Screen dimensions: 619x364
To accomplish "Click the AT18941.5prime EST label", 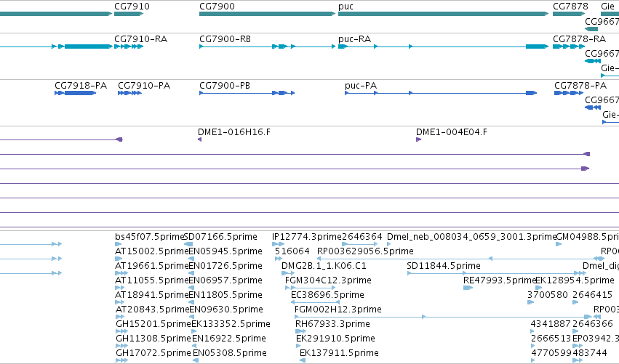I will pos(151,295).
